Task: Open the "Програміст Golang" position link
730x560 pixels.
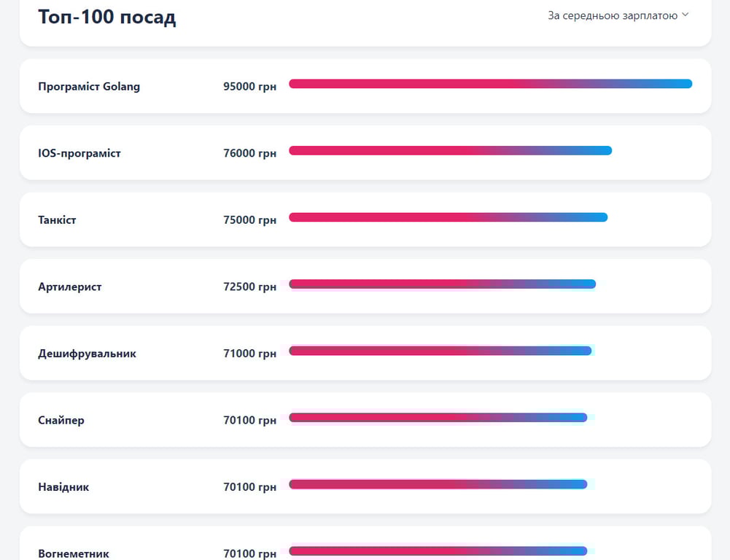Action: 89,86
